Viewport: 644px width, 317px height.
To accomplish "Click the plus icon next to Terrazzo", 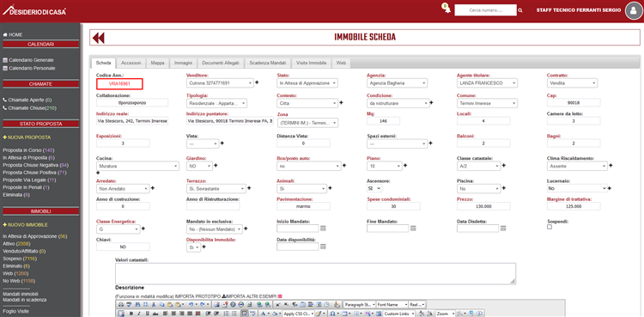I will coord(249,188).
